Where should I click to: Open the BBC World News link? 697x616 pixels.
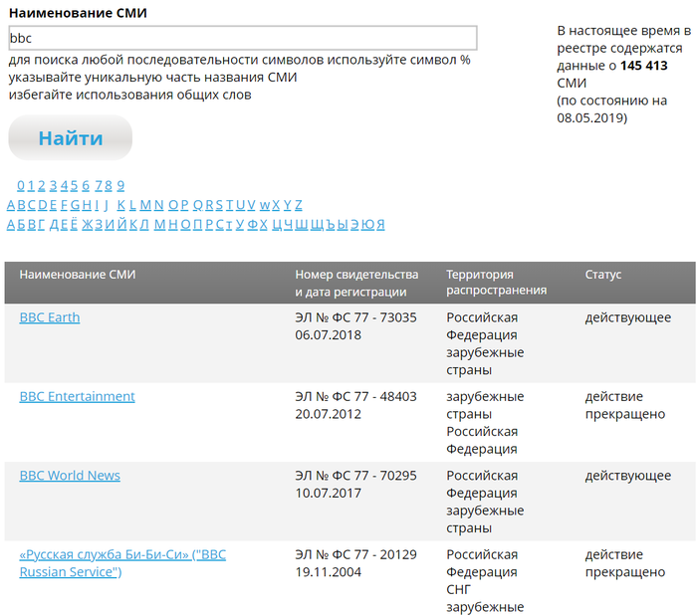pos(70,476)
